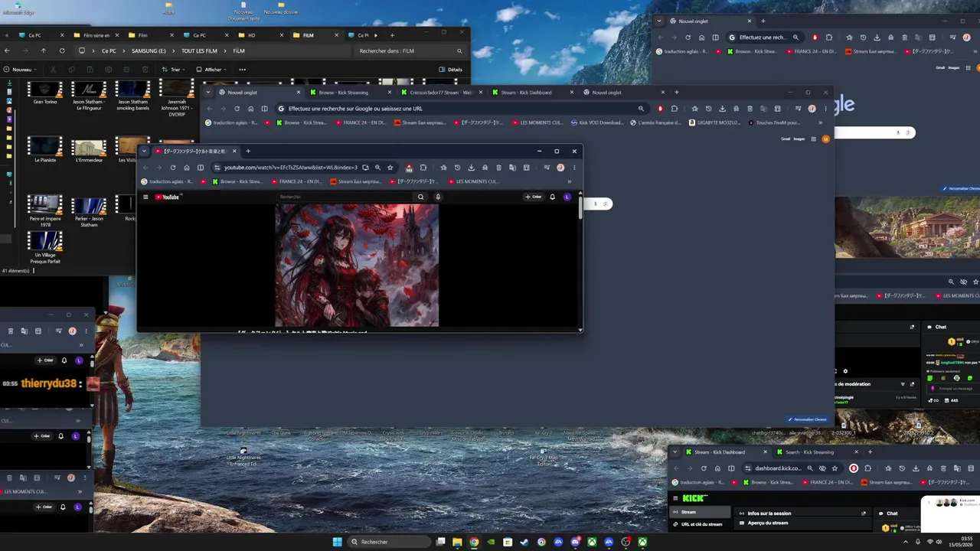Click the microphone icon in the system tray
980x551 pixels.
pyautogui.click(x=918, y=542)
